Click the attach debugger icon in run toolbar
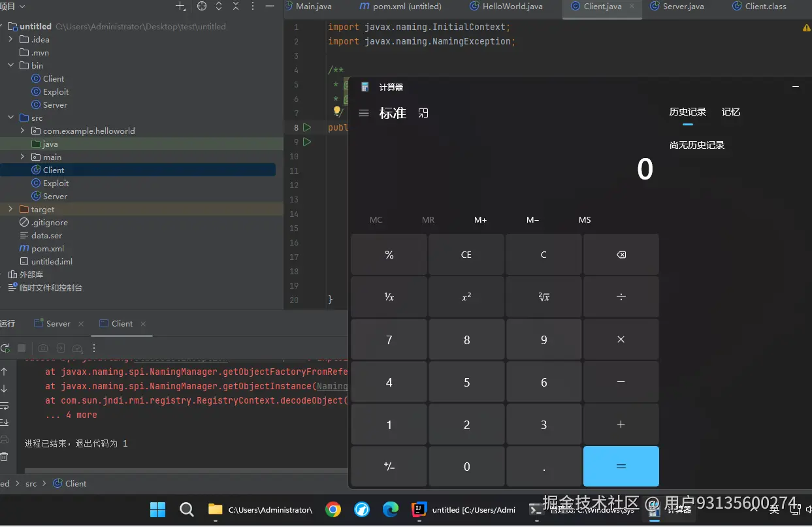This screenshot has width=812, height=527. (x=60, y=349)
